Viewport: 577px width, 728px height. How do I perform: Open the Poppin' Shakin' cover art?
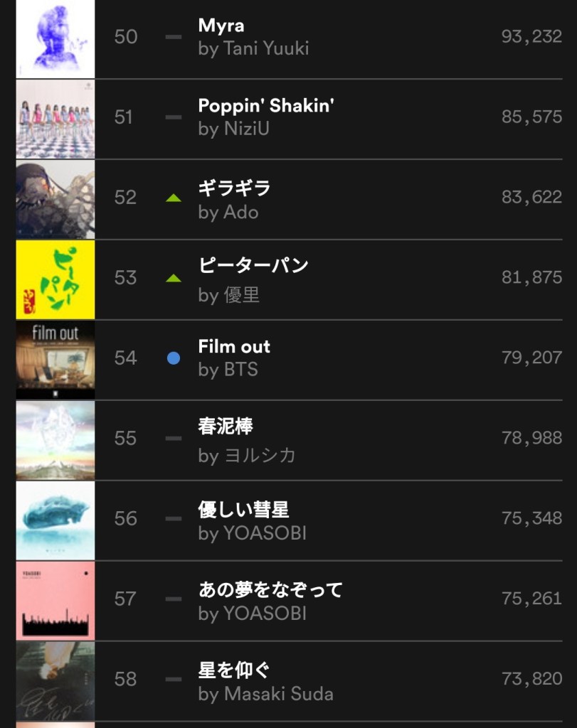point(55,119)
